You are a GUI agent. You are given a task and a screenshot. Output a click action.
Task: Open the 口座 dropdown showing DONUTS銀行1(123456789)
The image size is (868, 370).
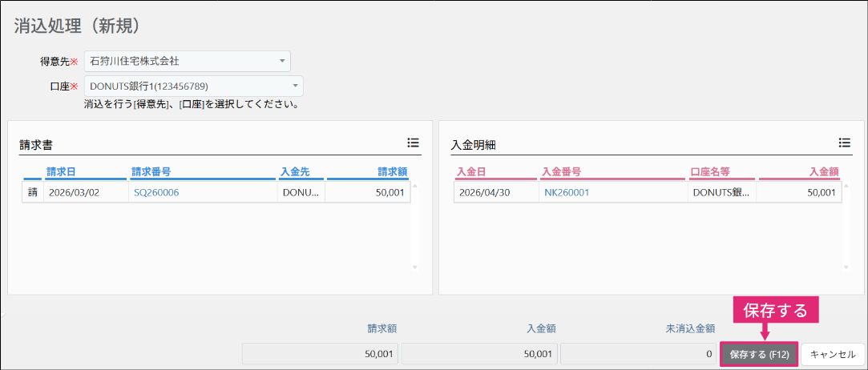click(194, 86)
